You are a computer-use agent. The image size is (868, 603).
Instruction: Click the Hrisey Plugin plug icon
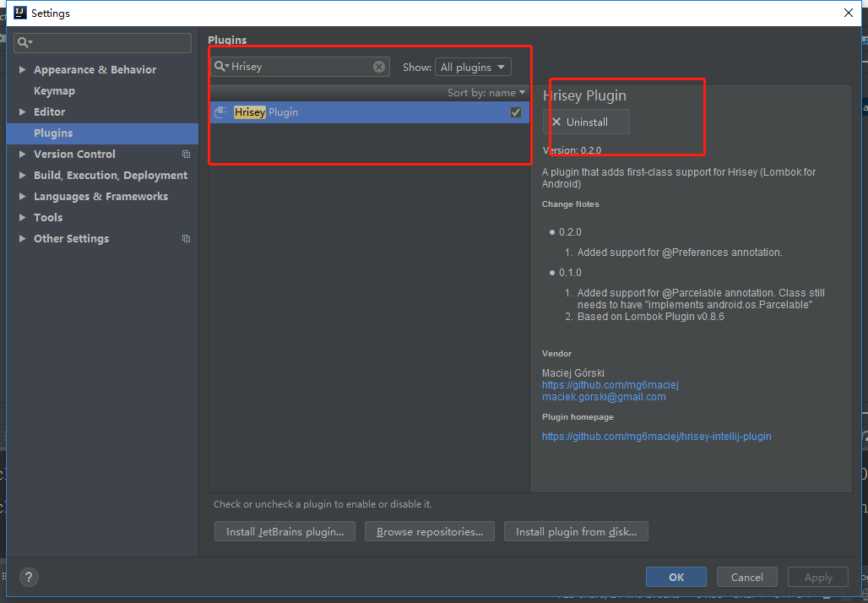(221, 112)
